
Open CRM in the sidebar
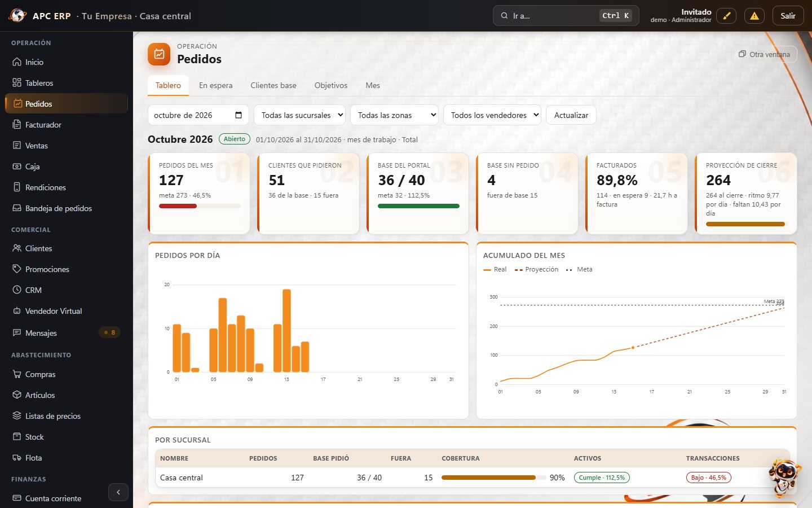pyautogui.click(x=67, y=290)
